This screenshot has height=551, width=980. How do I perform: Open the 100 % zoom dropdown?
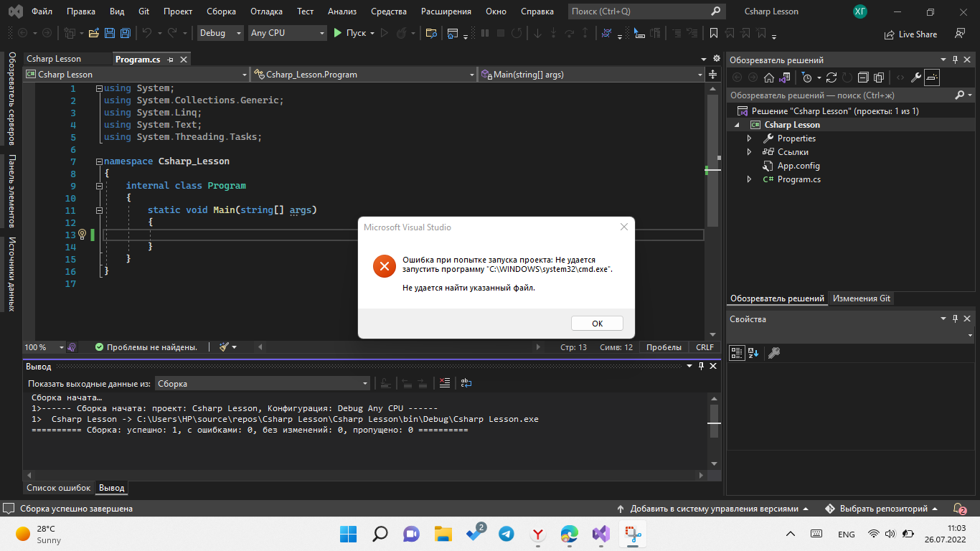44,347
